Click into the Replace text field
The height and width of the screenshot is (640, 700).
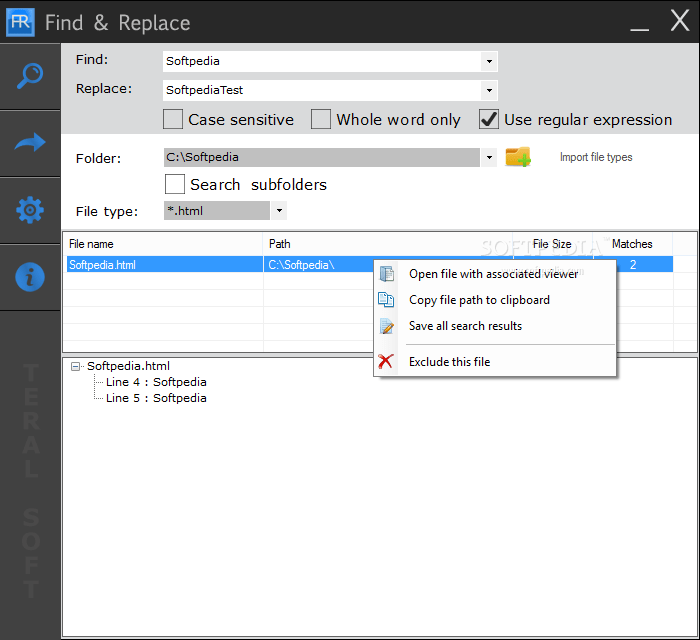coord(322,90)
